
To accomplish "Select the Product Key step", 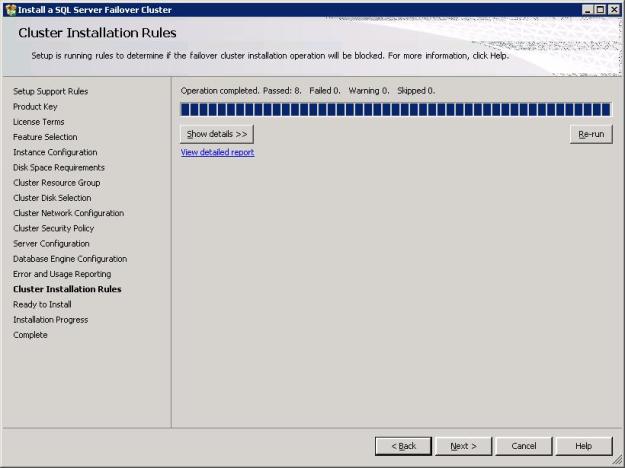I will pyautogui.click(x=35, y=106).
